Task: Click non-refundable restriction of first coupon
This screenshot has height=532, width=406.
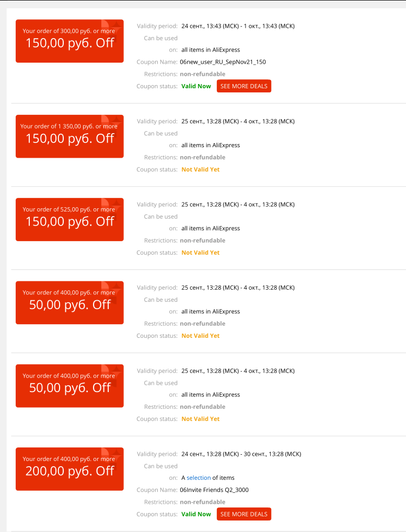Action: pos(203,74)
